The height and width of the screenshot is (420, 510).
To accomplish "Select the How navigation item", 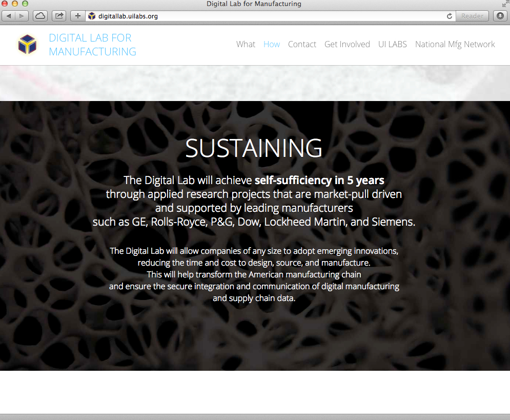I will coord(272,44).
